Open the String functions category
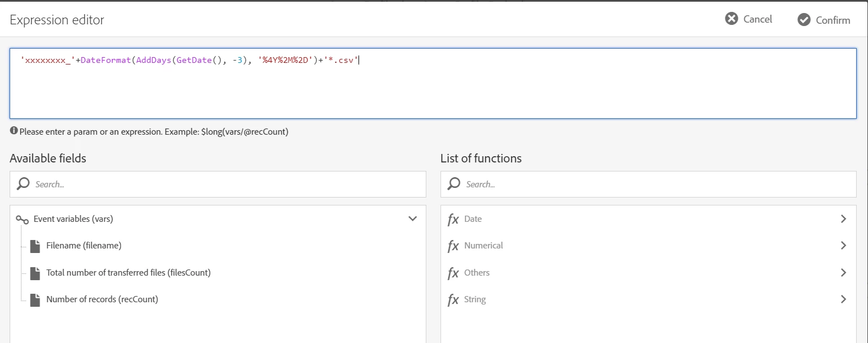This screenshot has width=868, height=343. (475, 299)
